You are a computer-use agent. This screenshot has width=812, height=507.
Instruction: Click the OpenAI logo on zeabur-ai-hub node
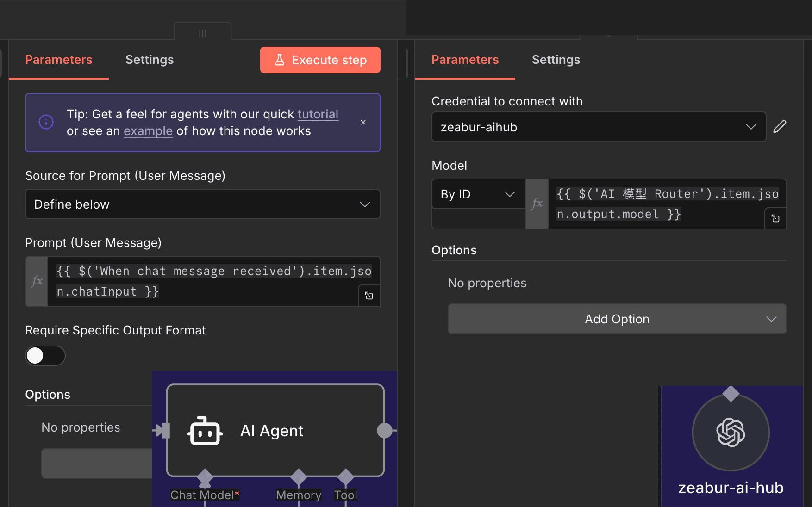tap(731, 431)
